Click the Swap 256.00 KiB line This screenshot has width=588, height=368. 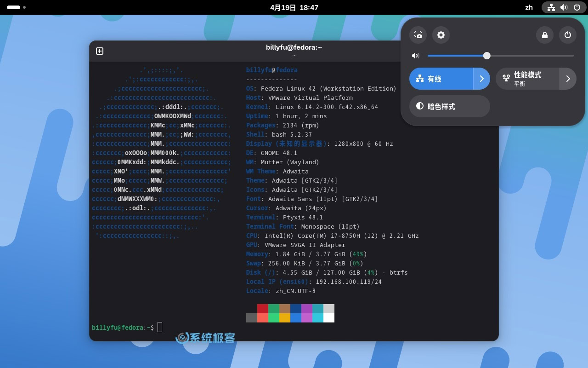coord(305,263)
